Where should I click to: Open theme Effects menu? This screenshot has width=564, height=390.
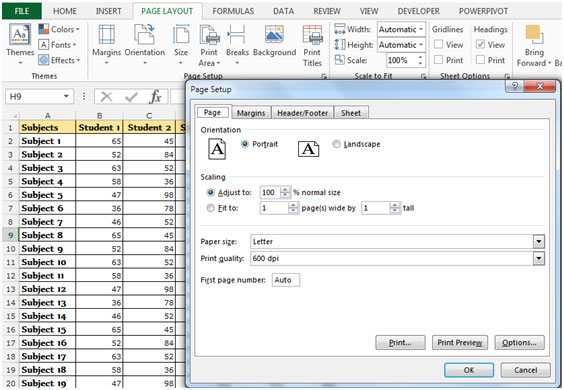pos(59,60)
